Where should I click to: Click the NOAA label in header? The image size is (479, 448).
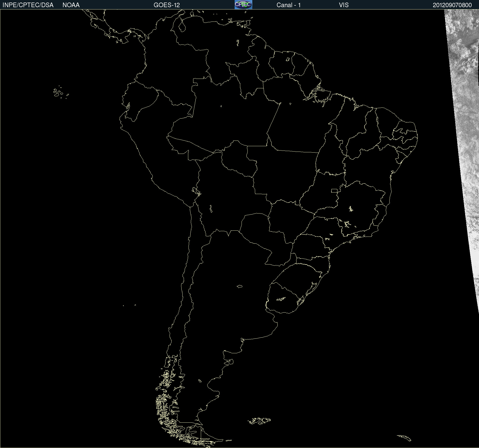[71, 5]
